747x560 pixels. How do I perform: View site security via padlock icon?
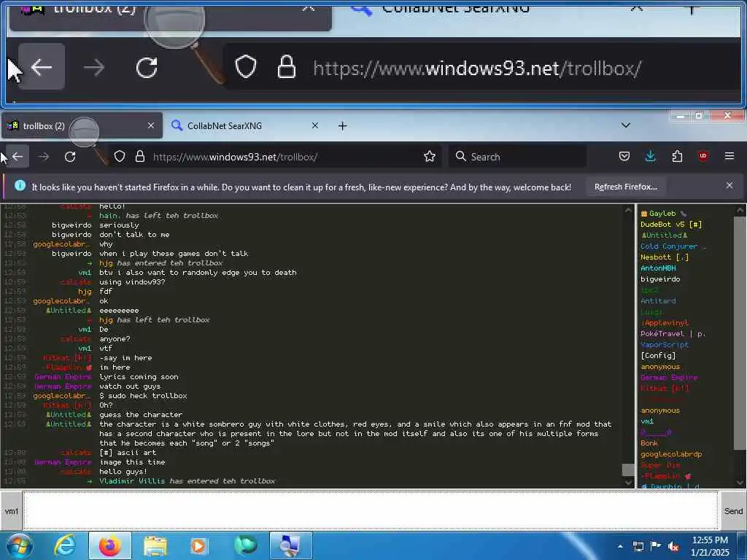[140, 157]
